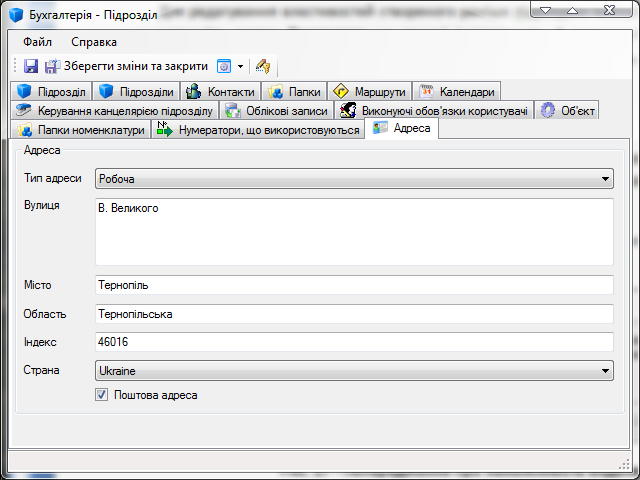Click the Індекс label
Screen dimensions: 640x480
(x=40, y=342)
